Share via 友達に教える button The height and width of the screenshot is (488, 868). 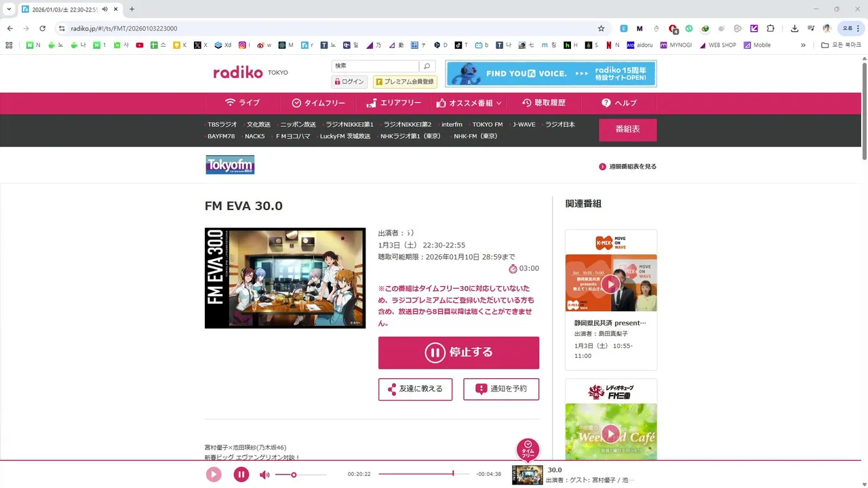pos(415,389)
